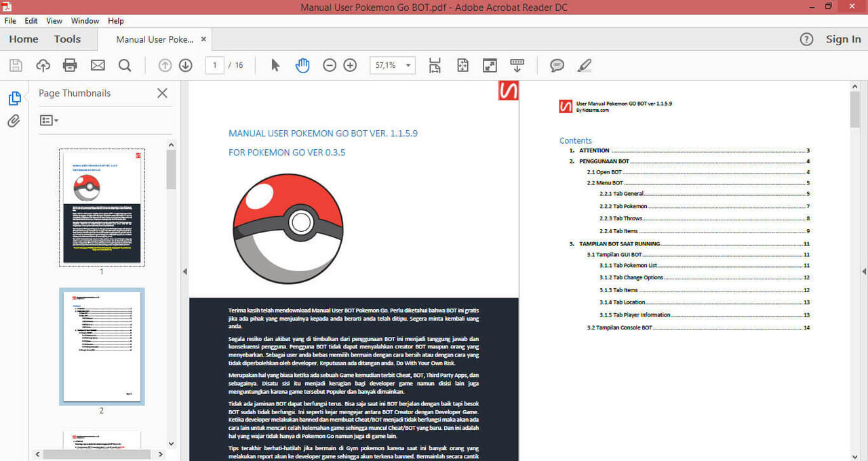Go to next page arrow
The height and width of the screenshot is (461, 868).
click(x=185, y=65)
